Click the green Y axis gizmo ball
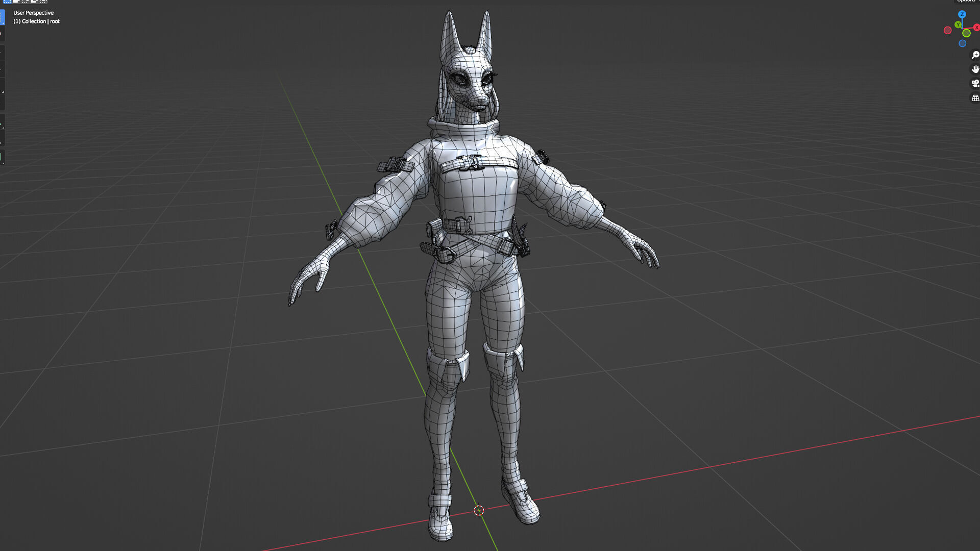This screenshot has width=980, height=551. click(x=958, y=24)
